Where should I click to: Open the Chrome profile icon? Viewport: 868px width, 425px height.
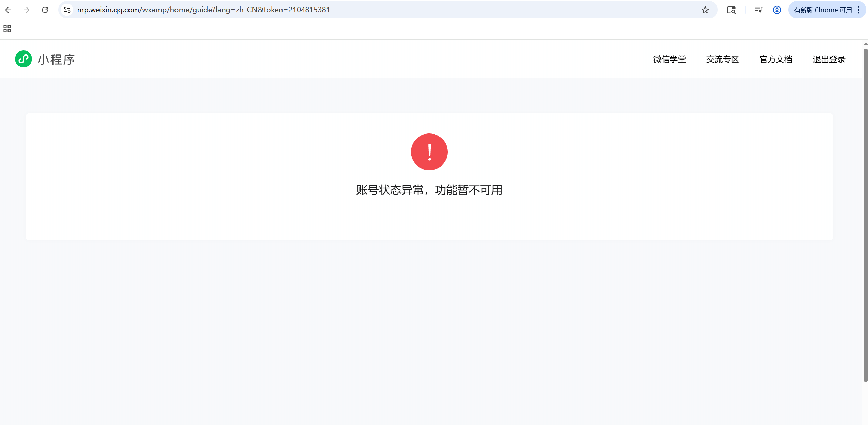point(777,10)
